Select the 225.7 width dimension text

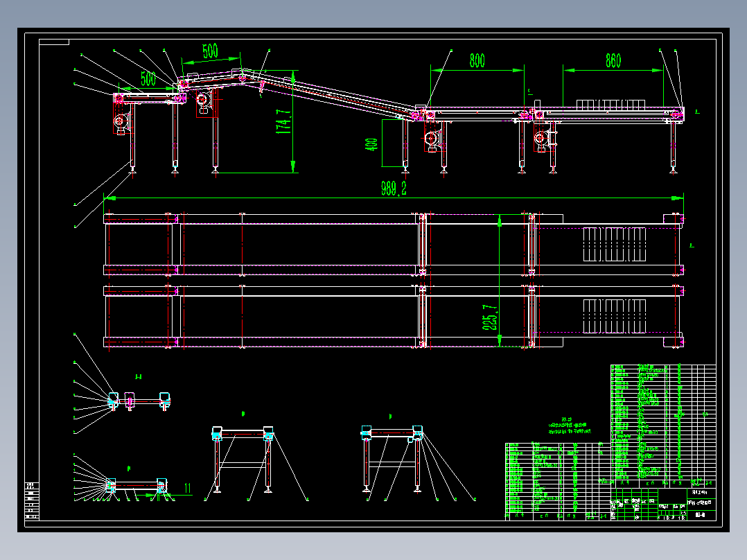tap(490, 318)
